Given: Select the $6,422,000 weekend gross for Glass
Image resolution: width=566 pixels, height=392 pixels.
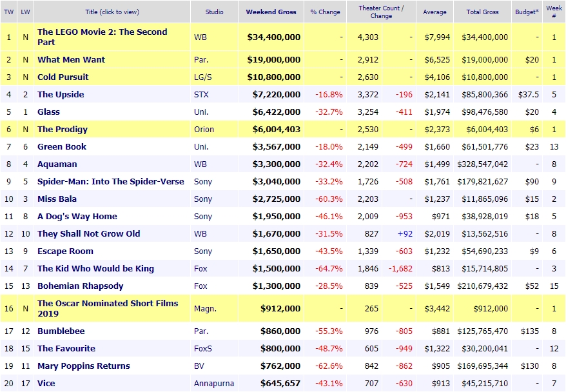Looking at the screenshot, I should pos(277,112).
